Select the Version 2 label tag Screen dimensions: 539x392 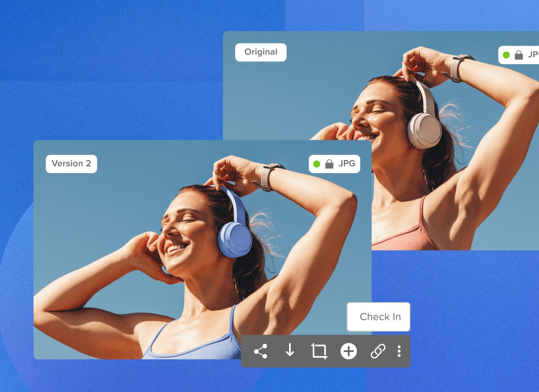(x=71, y=164)
